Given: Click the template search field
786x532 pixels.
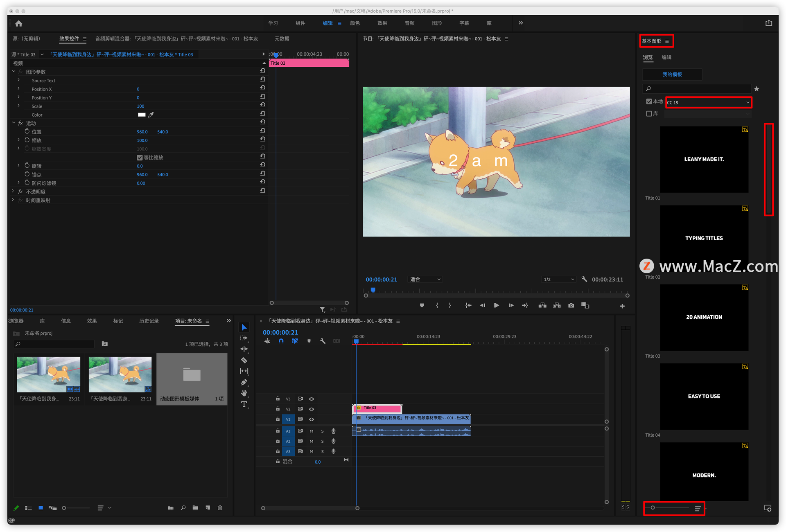Looking at the screenshot, I should [x=697, y=89].
